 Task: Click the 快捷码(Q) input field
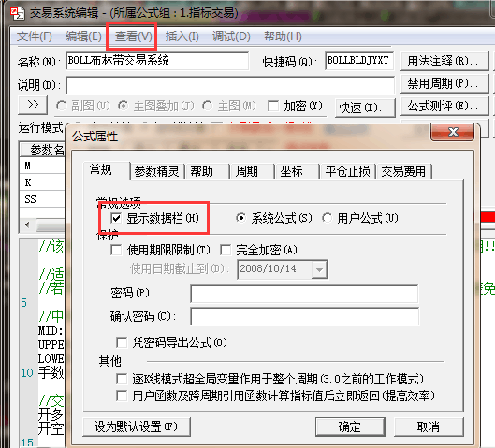359,61
